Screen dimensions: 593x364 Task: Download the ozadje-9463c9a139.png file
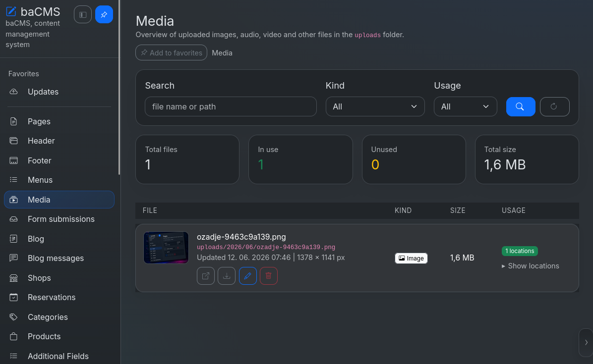(x=227, y=276)
